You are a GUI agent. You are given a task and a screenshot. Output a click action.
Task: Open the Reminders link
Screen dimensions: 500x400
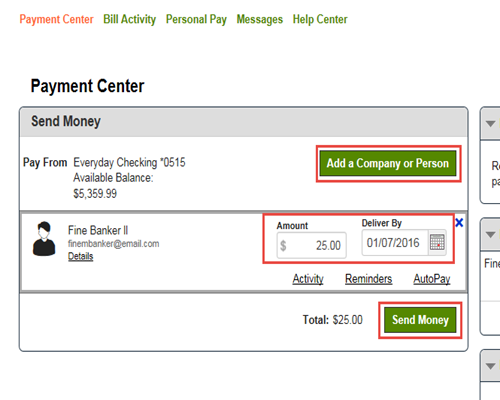point(368,279)
